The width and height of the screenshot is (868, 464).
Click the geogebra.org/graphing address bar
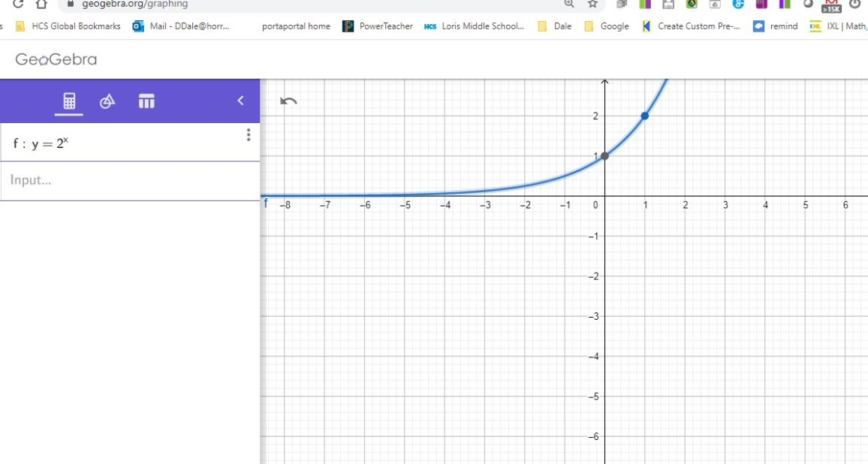click(300, 4)
